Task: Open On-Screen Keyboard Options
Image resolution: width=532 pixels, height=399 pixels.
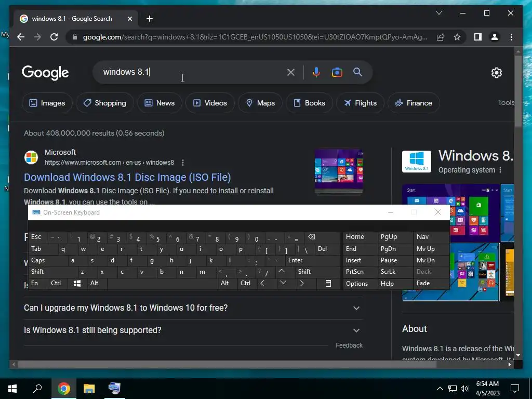Action: pyautogui.click(x=361, y=283)
